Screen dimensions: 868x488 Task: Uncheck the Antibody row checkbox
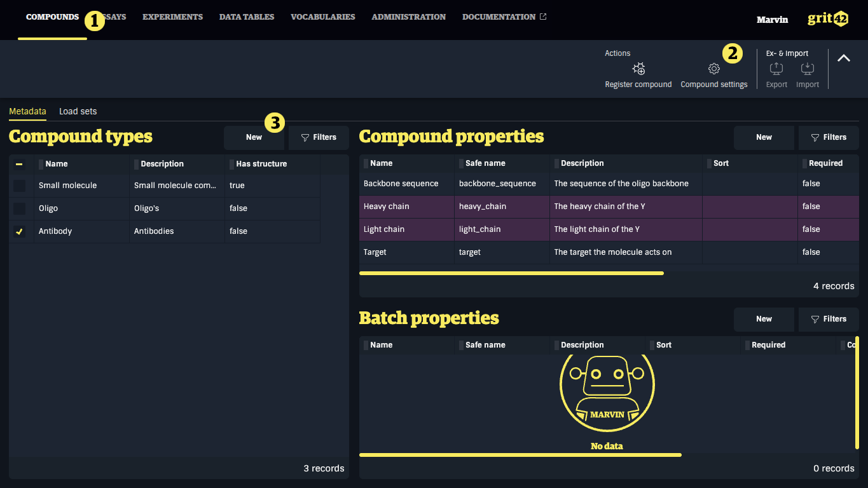(20, 231)
